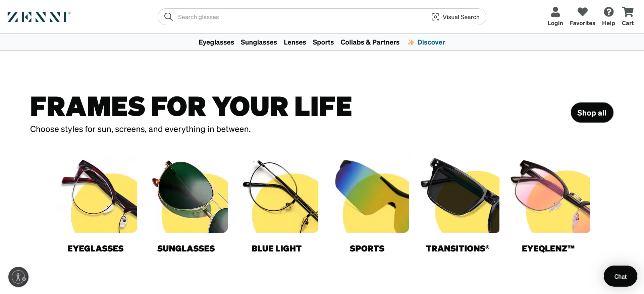
Task: Click the TRANSITIONS category label
Action: click(x=458, y=248)
